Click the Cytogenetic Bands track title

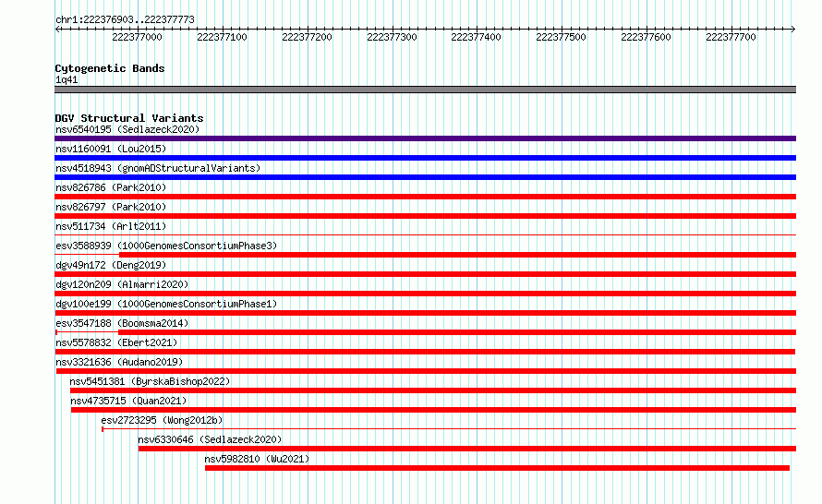[x=110, y=68]
